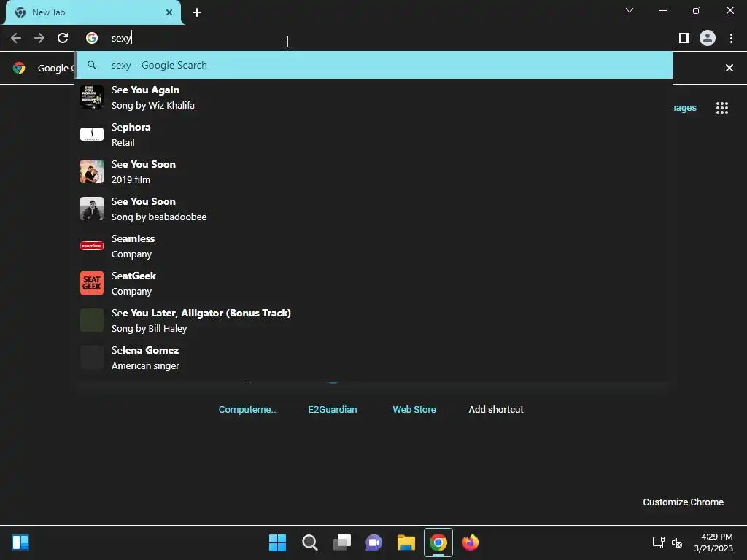Pick the See You Soon 2019 film suggestion
This screenshot has width=747, height=560.
coord(374,171)
